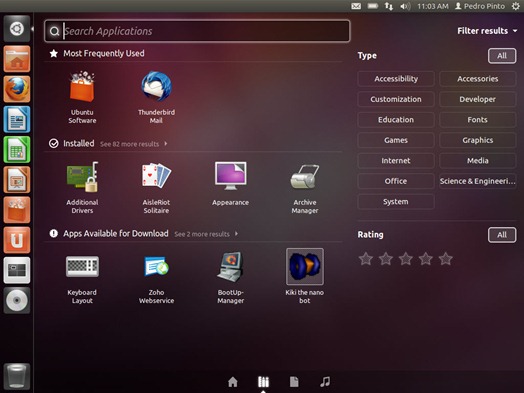Launch Firefox from the launcher
Image resolution: width=524 pixels, height=393 pixels.
17,89
